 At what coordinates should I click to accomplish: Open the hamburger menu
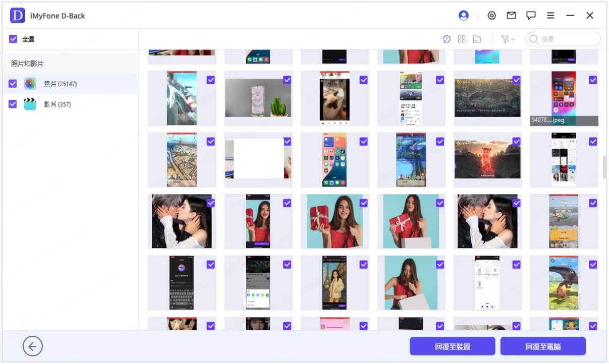(550, 15)
